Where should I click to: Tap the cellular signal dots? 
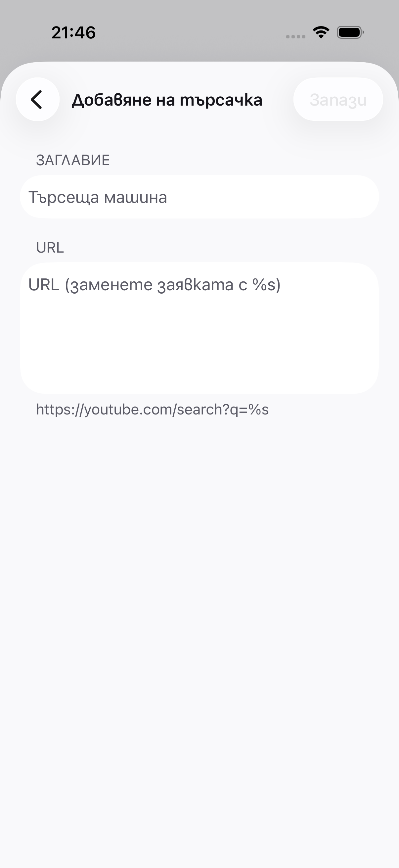296,36
